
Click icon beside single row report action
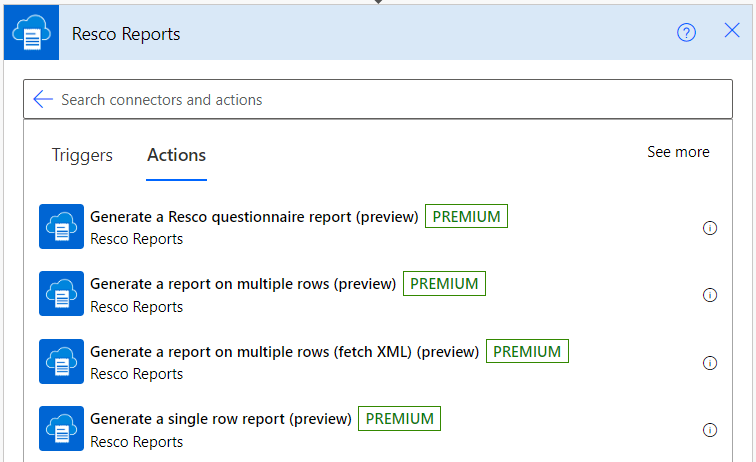tap(61, 428)
